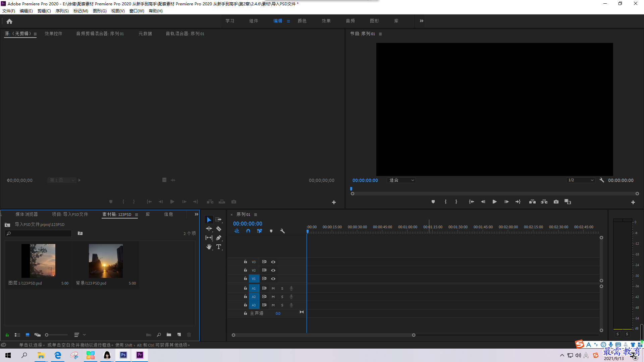This screenshot has height=362, width=644.
Task: Click the thumbnail size zoom slider
Action: tap(56, 335)
